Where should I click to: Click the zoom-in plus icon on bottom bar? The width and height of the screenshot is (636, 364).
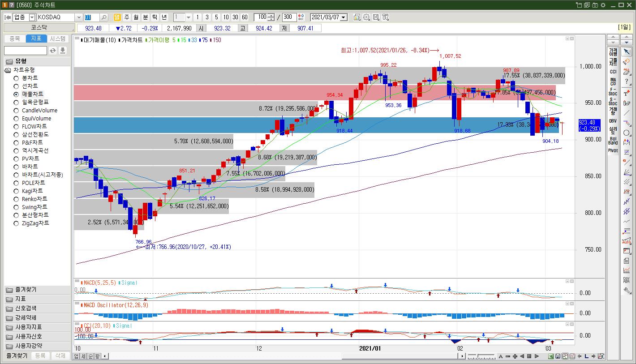(x=515, y=356)
